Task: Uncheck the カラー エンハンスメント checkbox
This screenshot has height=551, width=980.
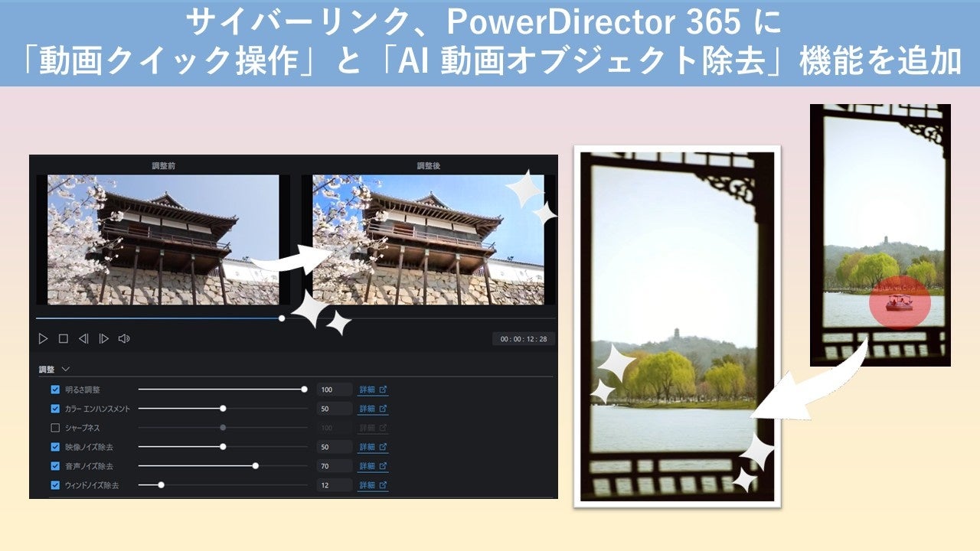Action: [55, 409]
